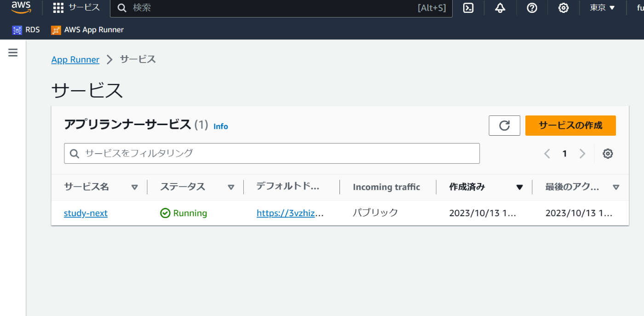This screenshot has height=316, width=644.
Task: Sort by last activity column arrow
Action: tap(616, 187)
